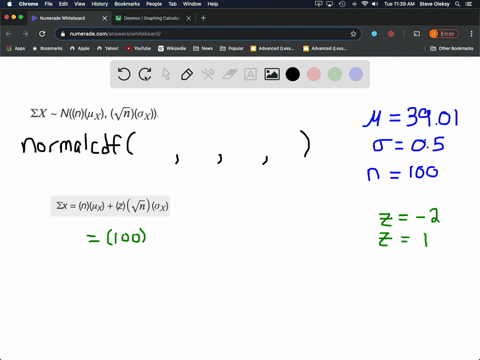Open the Chrome three-dot menu
The image size is (480, 360).
[471, 34]
